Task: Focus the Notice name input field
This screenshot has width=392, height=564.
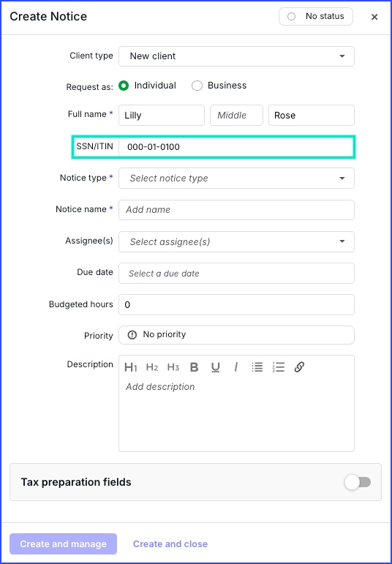Action: (x=236, y=210)
